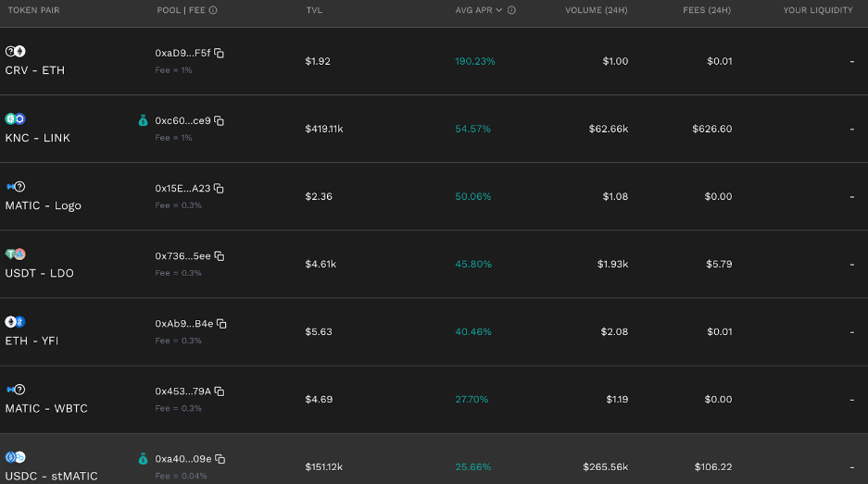Click the FEES (24H) column header
This screenshot has width=868, height=484.
707,10
